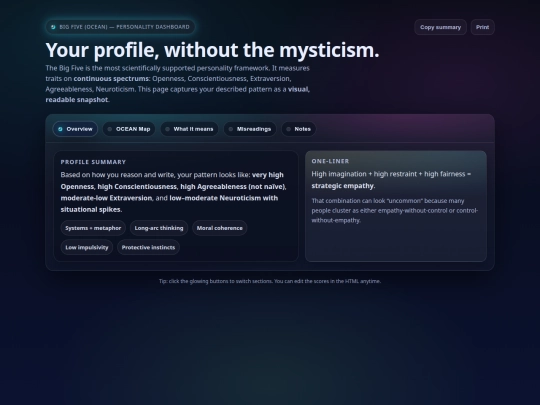
Task: Click the Big Five personality dashboard badge
Action: tap(120, 27)
